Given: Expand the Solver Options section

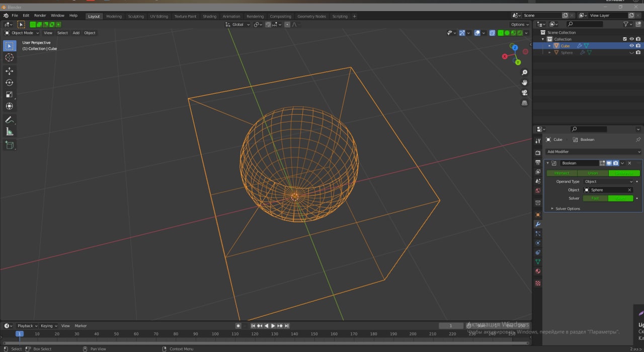Looking at the screenshot, I should coord(567,208).
